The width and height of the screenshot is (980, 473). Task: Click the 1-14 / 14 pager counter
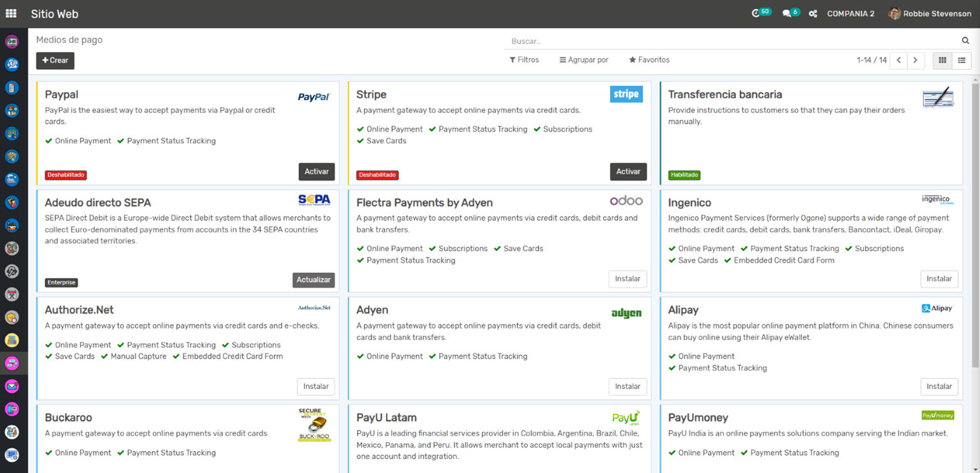pyautogui.click(x=872, y=60)
